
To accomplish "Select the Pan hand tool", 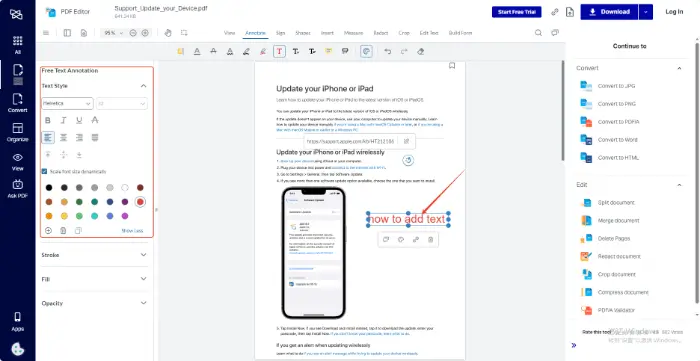I will 168,33.
